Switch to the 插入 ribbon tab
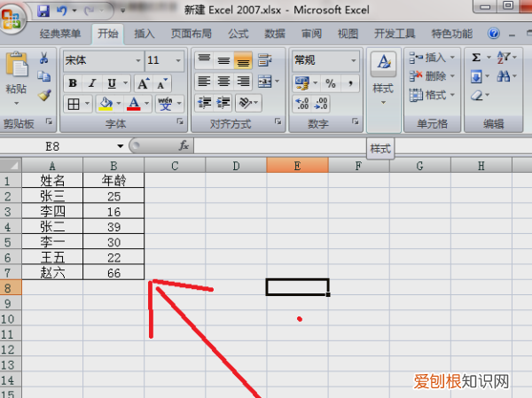Viewport: 532px width, 398px height. point(144,35)
